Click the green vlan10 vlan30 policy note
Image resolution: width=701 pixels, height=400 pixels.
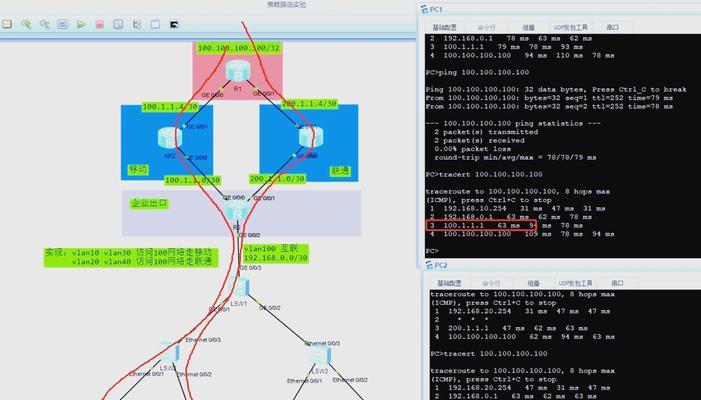[x=131, y=257]
